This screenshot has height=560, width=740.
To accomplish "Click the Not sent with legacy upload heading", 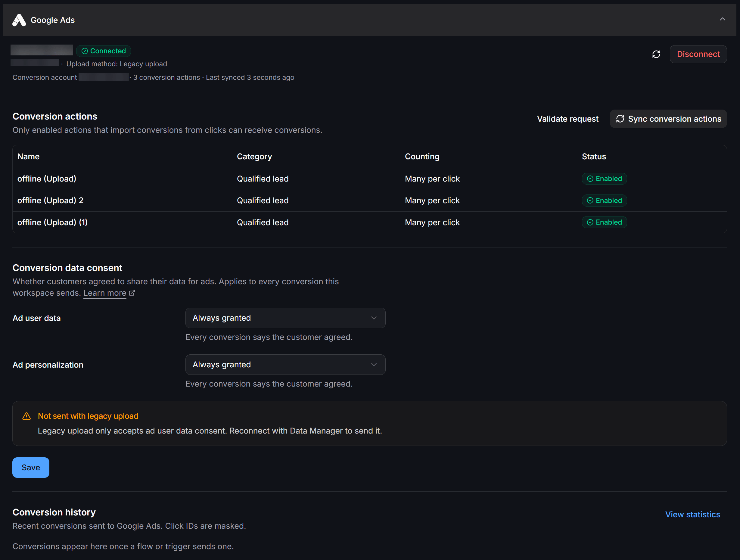I will pos(88,416).
